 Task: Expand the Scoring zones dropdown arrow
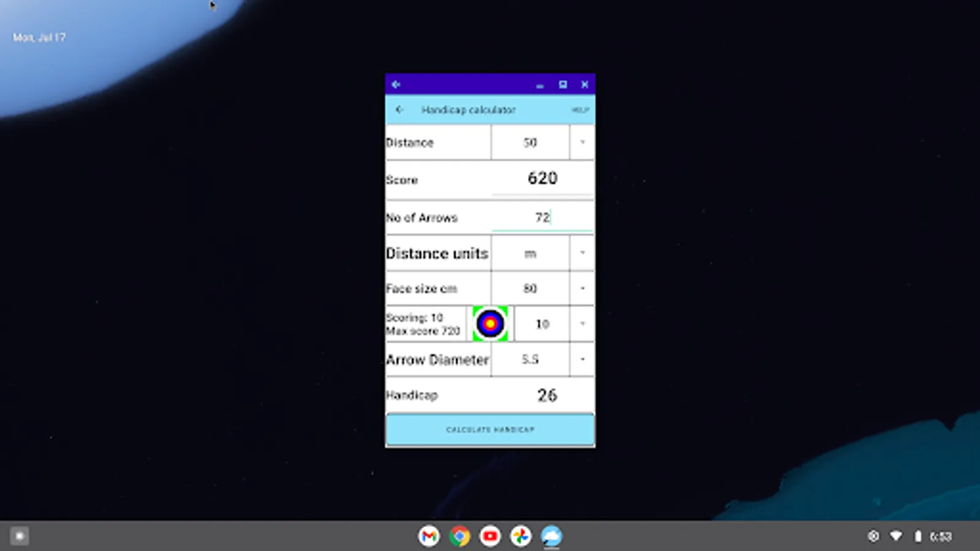point(582,324)
